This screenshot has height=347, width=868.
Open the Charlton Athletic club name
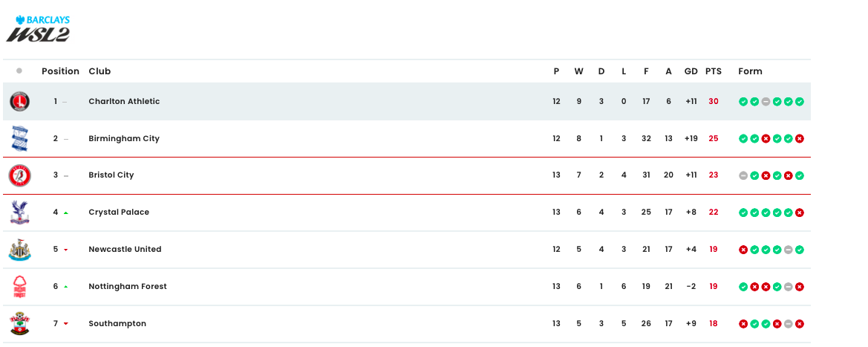pyautogui.click(x=124, y=102)
